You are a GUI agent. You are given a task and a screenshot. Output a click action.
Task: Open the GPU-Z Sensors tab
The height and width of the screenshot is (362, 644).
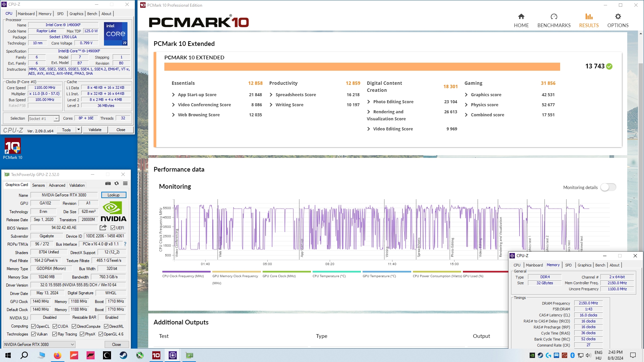click(39, 185)
